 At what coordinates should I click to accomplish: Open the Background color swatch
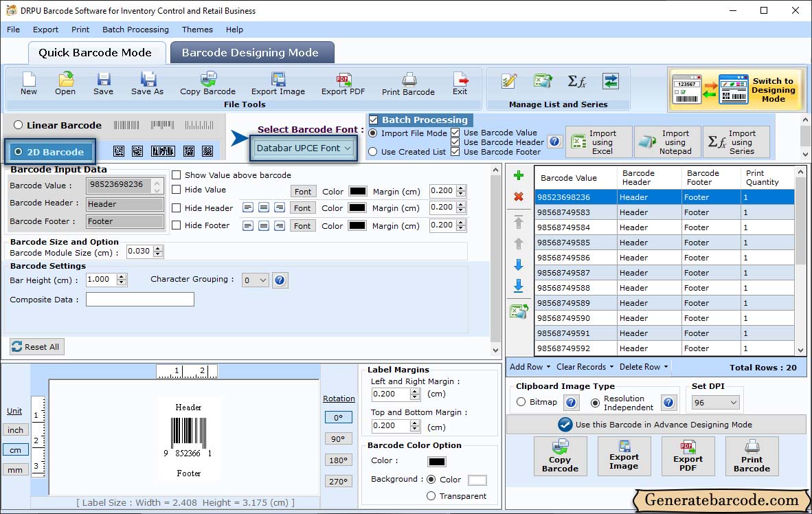pos(477,480)
